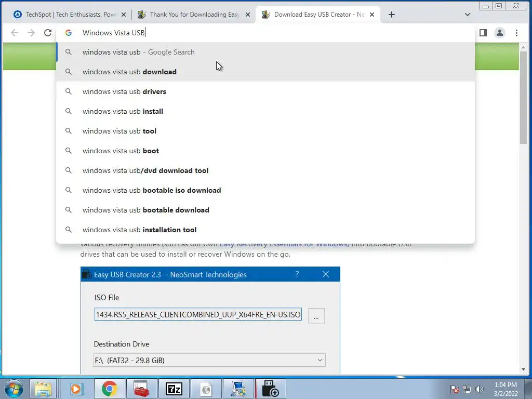The height and width of the screenshot is (399, 532).
Task: Click the network tray icon
Action: pyautogui.click(x=467, y=389)
